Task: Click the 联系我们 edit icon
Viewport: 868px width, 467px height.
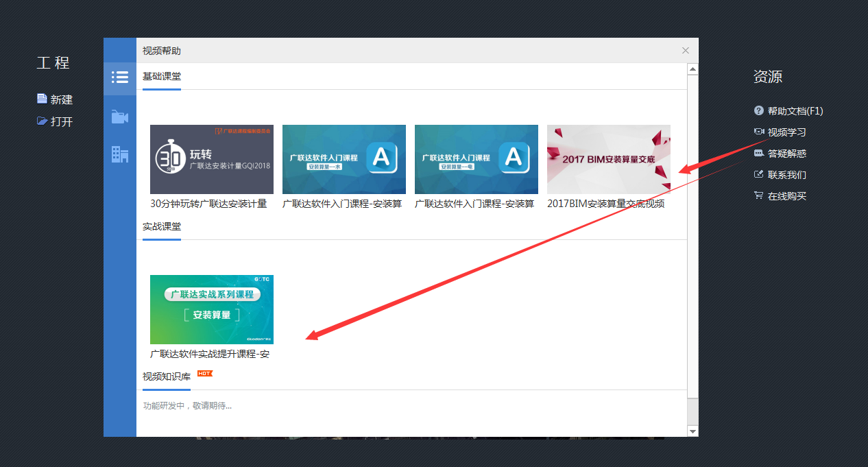Action: [x=758, y=174]
